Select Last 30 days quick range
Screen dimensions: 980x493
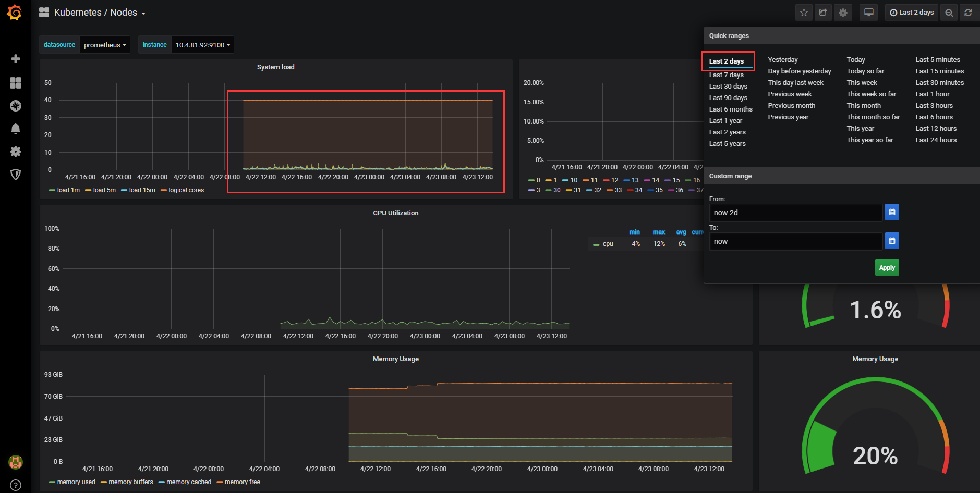click(x=728, y=87)
